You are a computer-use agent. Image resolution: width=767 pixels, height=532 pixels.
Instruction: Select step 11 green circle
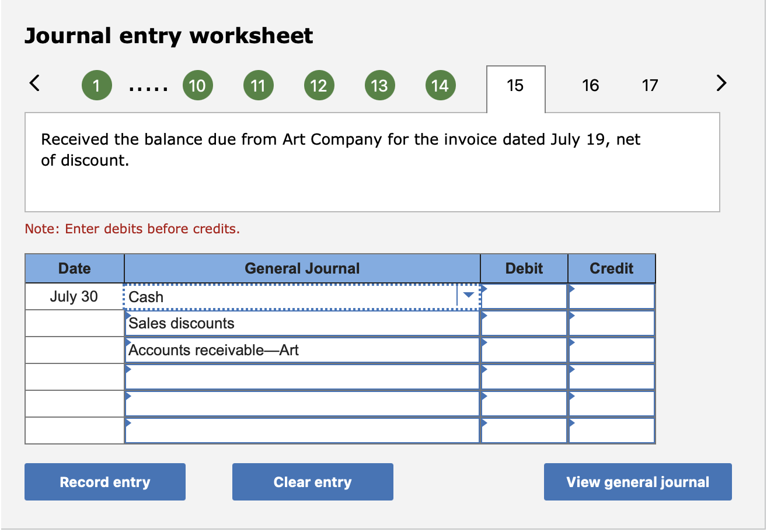258,85
